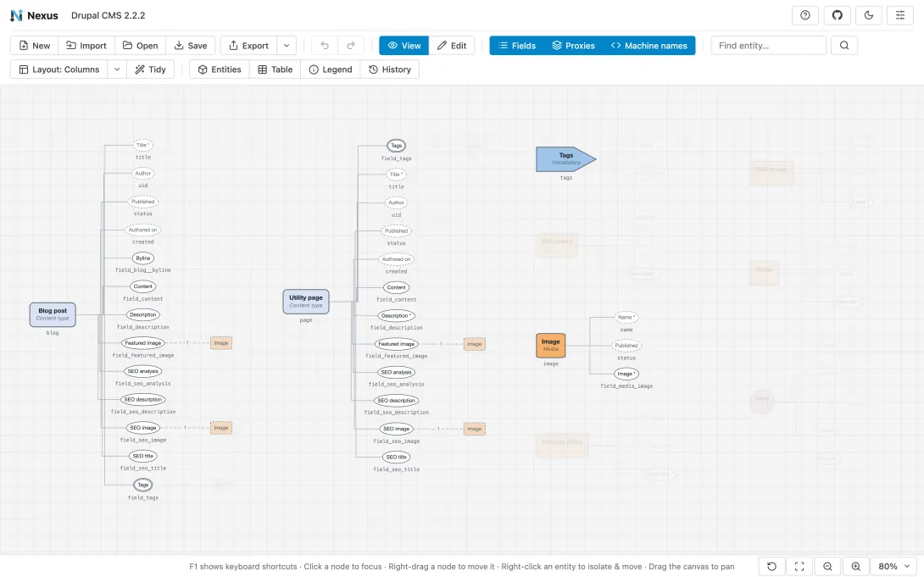Click the fit to screen icon
This screenshot has width=924, height=577.
(x=799, y=566)
